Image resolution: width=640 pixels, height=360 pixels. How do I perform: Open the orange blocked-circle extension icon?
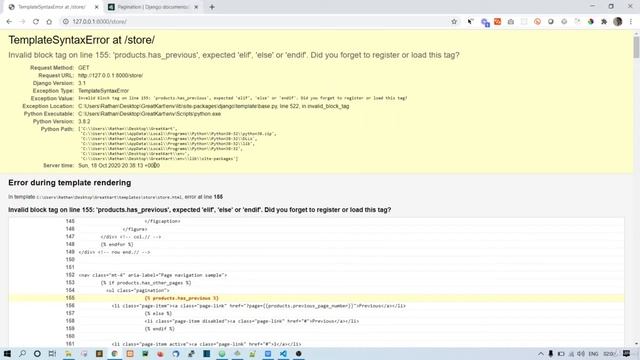coord(537,22)
